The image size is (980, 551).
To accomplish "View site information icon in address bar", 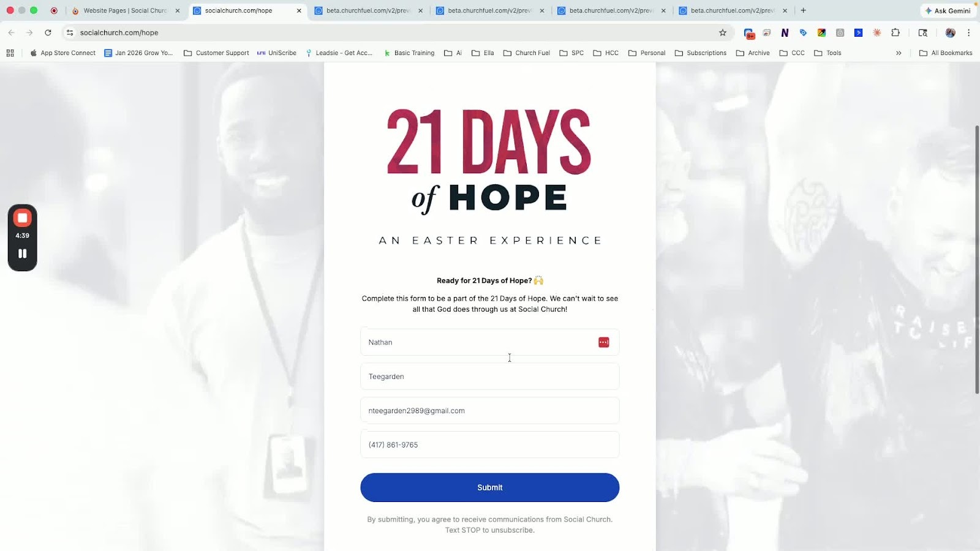I will click(70, 33).
